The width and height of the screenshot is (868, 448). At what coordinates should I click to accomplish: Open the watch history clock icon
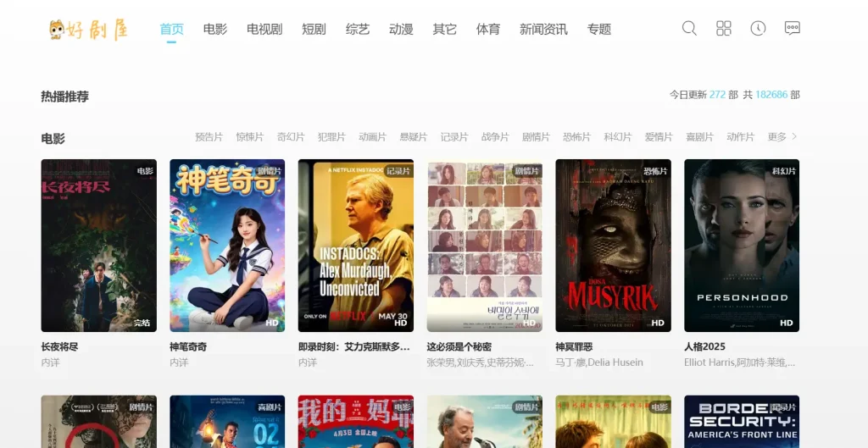point(758,28)
